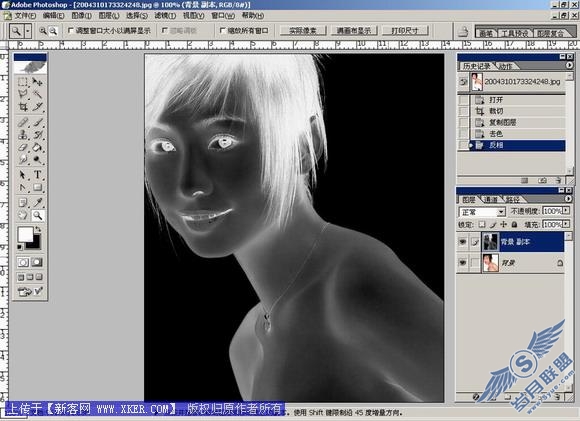The image size is (580, 421).
Task: Toggle lock position cross icon
Action: coord(503,225)
